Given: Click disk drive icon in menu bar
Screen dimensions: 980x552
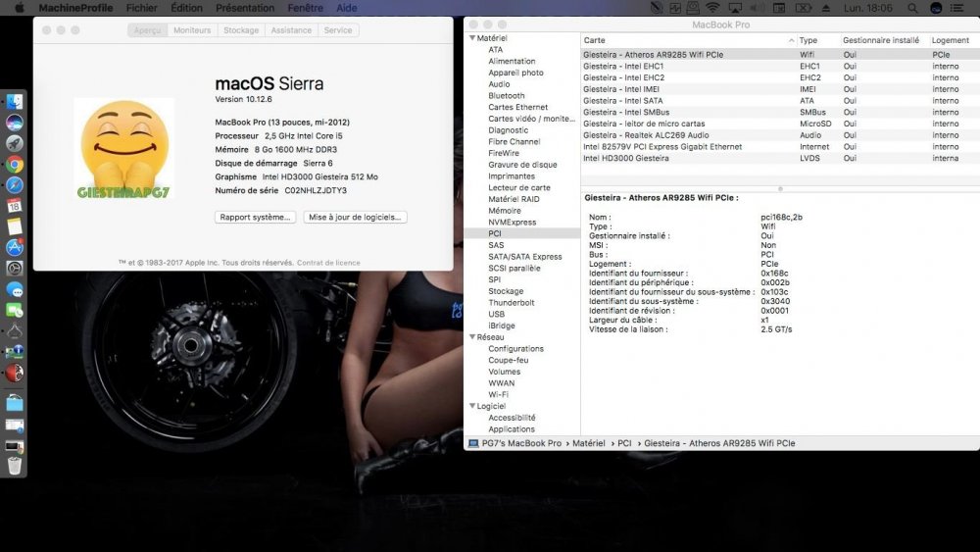Looking at the screenshot, I should (x=693, y=8).
